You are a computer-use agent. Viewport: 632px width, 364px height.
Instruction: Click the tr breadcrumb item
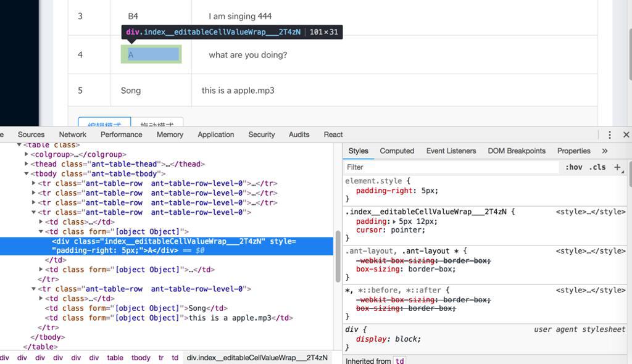(x=161, y=358)
